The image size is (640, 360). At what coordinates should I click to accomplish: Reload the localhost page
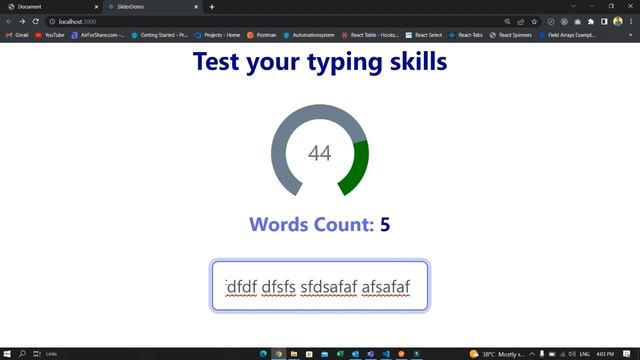click(x=36, y=21)
